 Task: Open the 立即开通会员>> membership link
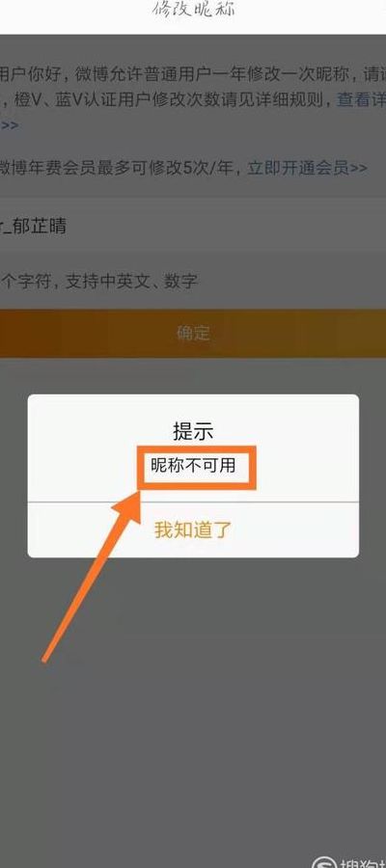point(308,168)
